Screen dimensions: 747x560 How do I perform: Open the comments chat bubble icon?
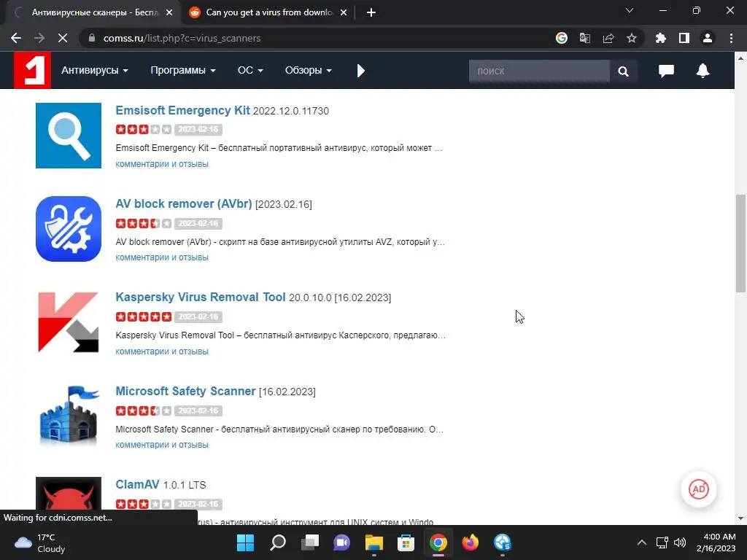[x=666, y=71]
